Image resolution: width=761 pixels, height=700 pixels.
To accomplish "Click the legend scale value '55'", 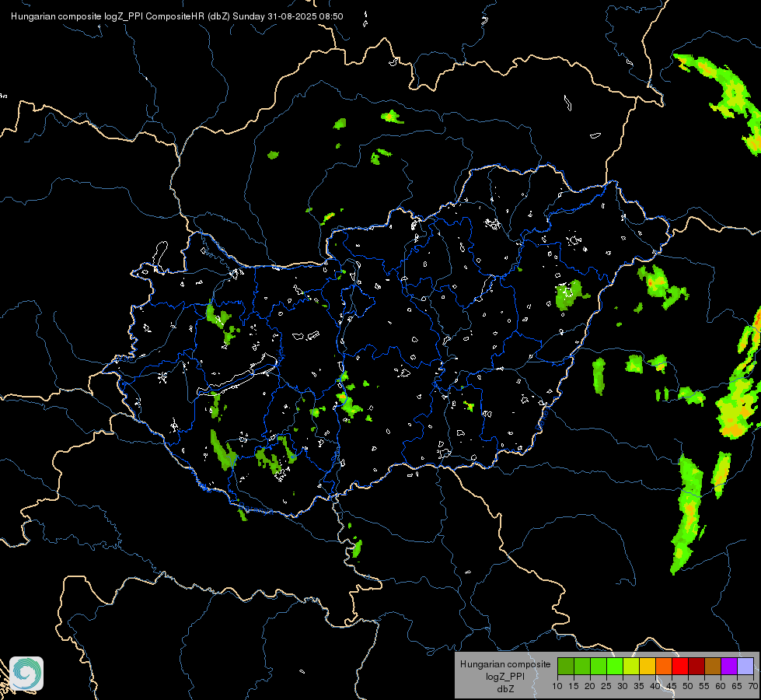I will [x=704, y=686].
